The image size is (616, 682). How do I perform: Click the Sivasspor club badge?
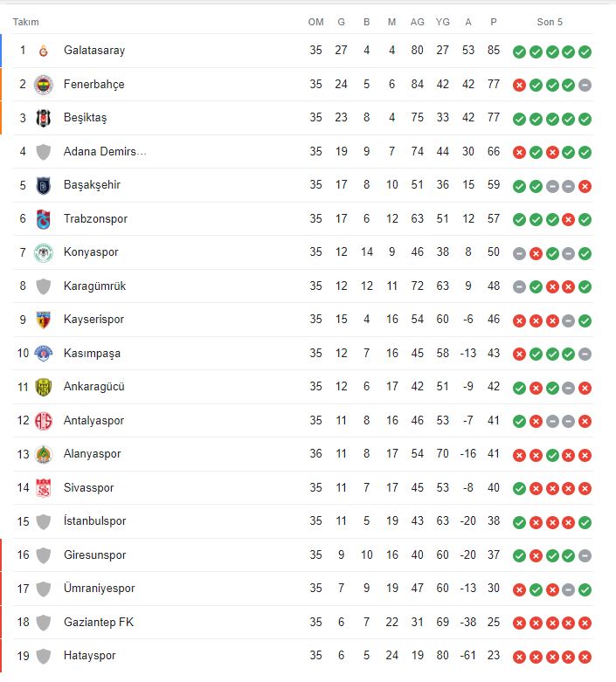click(x=43, y=488)
